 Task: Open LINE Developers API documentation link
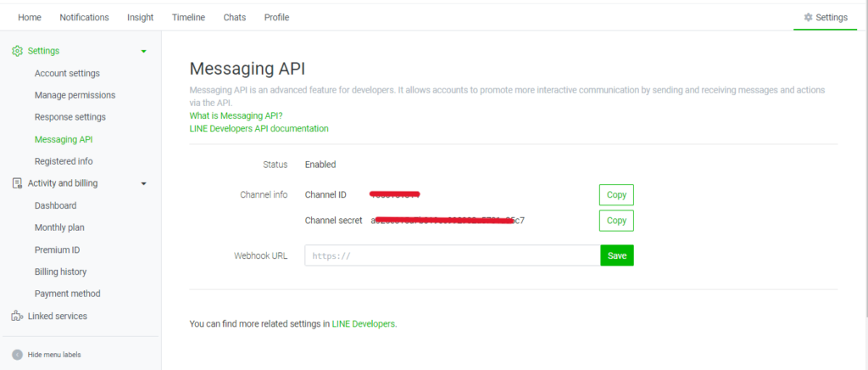259,128
